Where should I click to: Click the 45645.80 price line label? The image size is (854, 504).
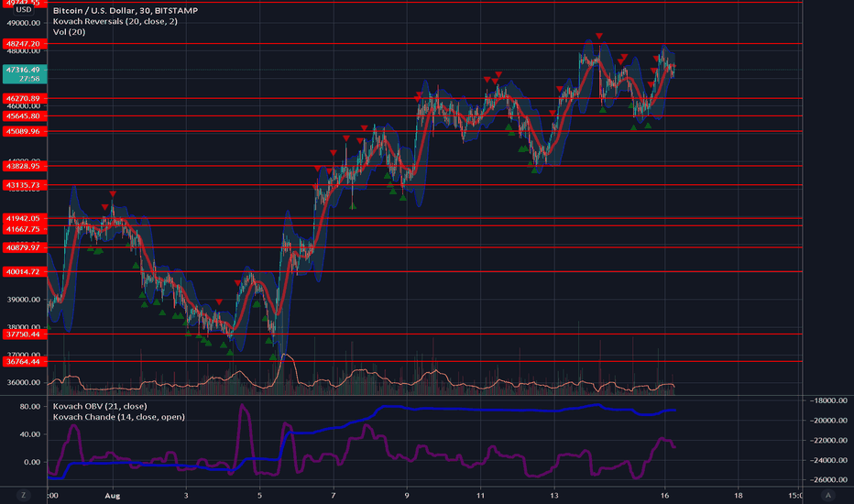[24, 116]
